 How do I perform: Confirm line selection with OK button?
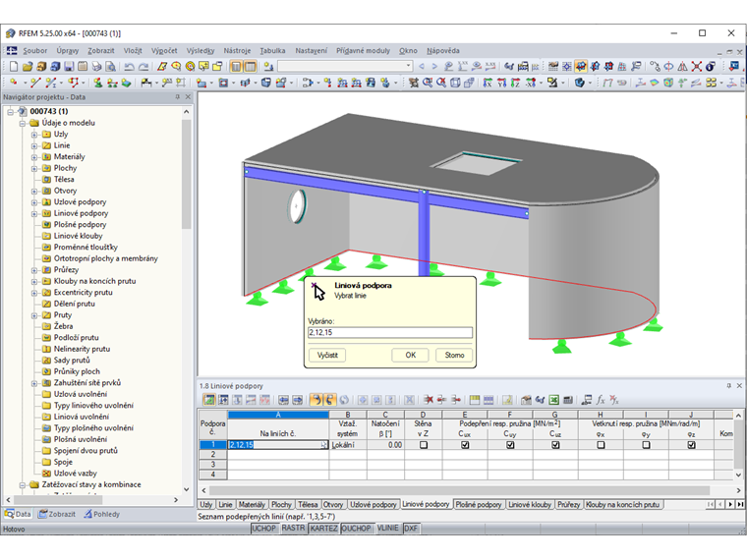click(x=410, y=356)
